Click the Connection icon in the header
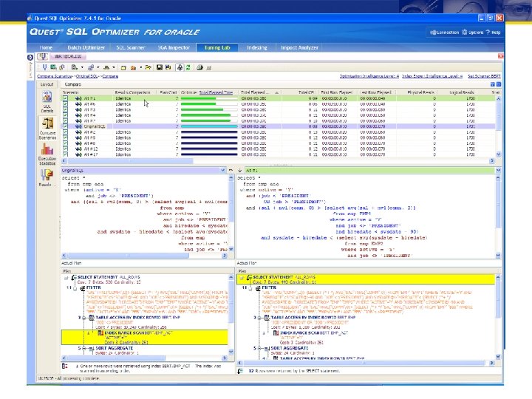The width and height of the screenshot is (532, 399). tap(433, 33)
